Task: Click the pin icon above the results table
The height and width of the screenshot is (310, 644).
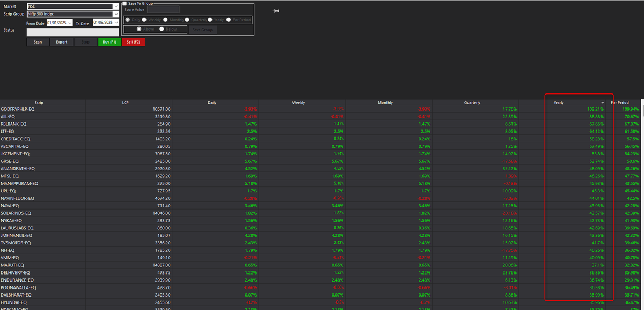Action: click(275, 10)
